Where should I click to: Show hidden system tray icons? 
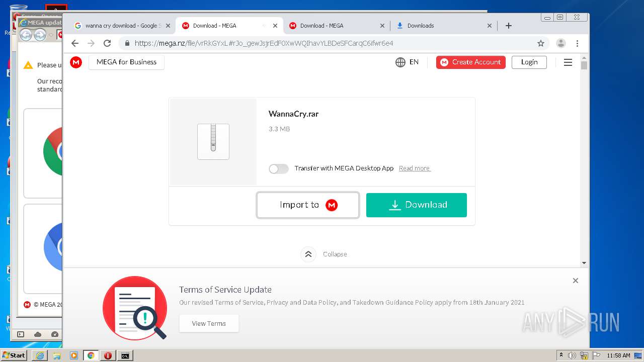(x=561, y=355)
